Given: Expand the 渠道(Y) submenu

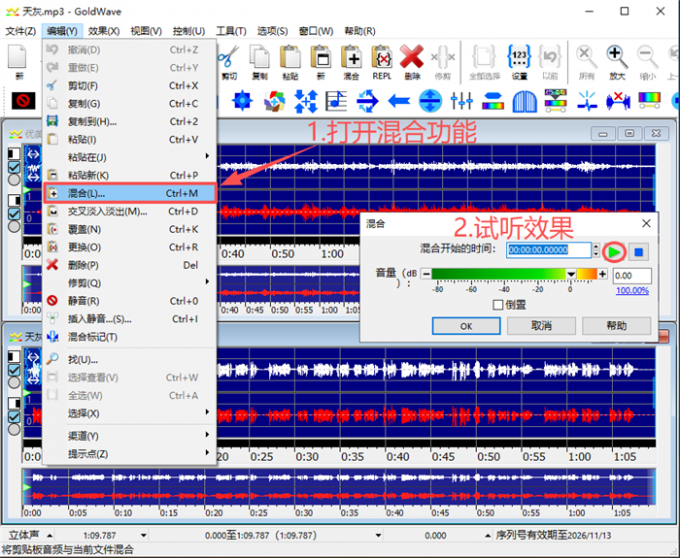Looking at the screenshot, I should point(130,435).
